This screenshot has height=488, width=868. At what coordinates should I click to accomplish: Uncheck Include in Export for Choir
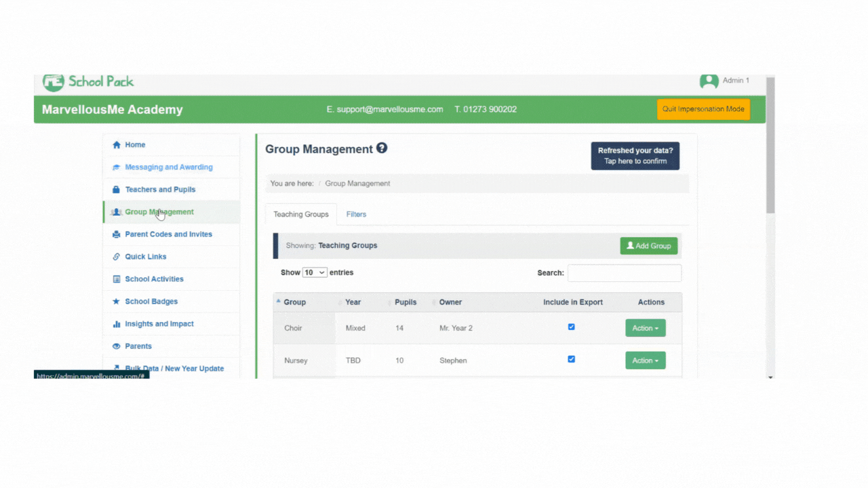pyautogui.click(x=571, y=327)
